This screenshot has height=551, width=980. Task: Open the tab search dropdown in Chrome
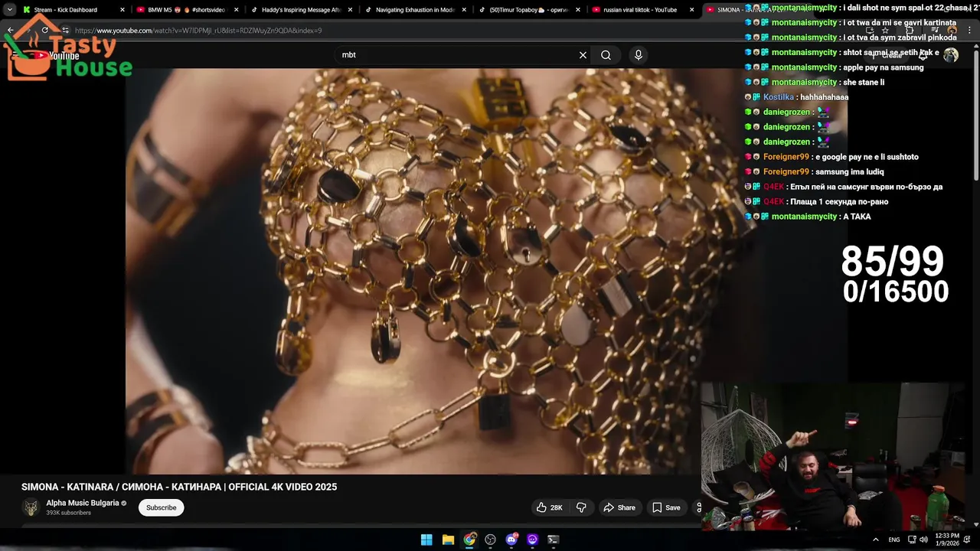point(10,10)
